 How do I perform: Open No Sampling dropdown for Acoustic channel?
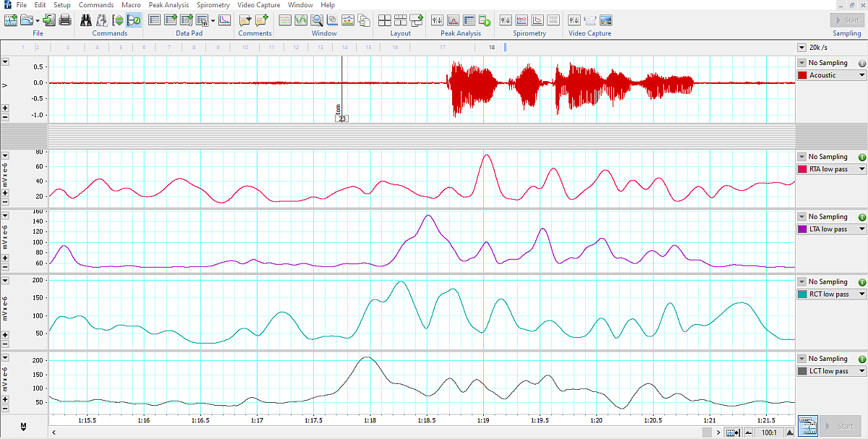[801, 63]
